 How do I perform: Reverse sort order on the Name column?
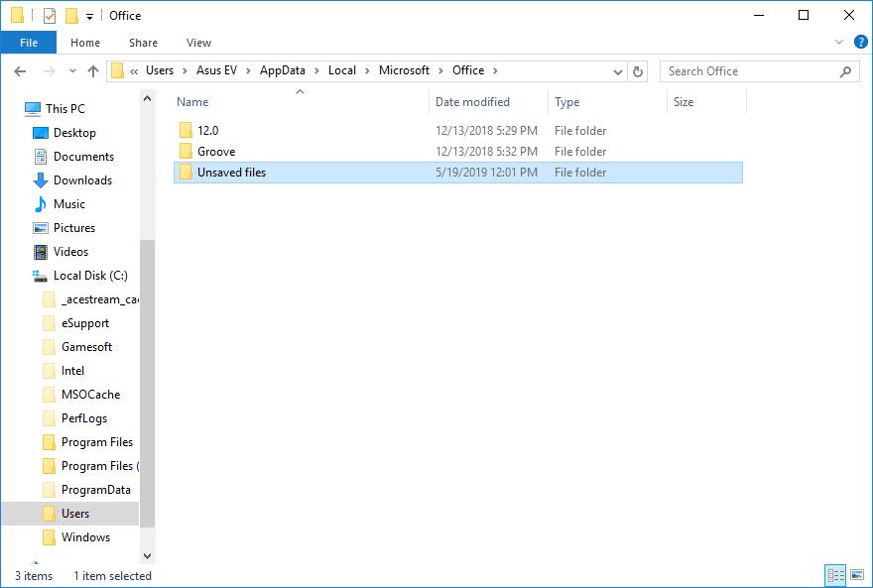[x=191, y=102]
